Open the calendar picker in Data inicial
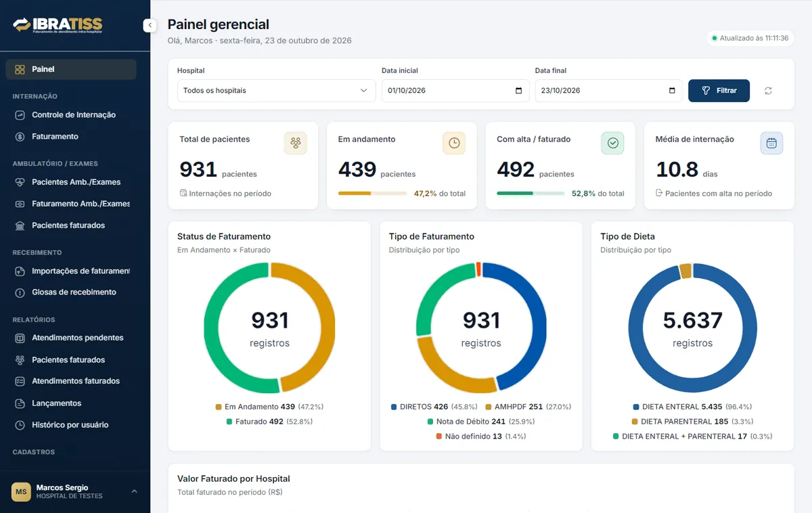The width and height of the screenshot is (812, 513). point(519,91)
